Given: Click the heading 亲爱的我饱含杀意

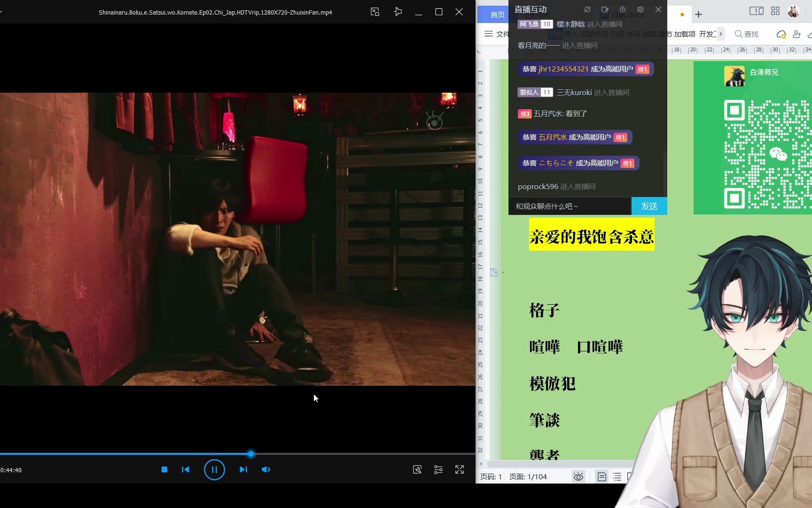Looking at the screenshot, I should [x=592, y=237].
